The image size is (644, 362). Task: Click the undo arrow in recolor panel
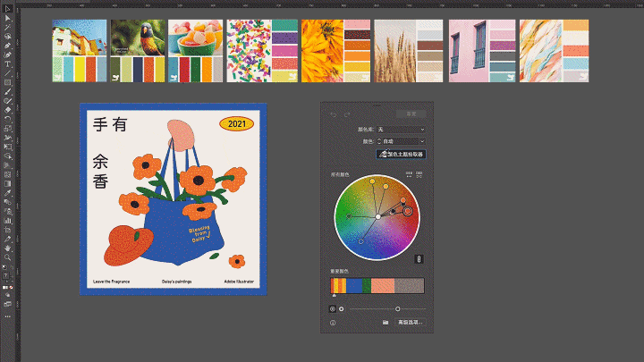coord(335,114)
